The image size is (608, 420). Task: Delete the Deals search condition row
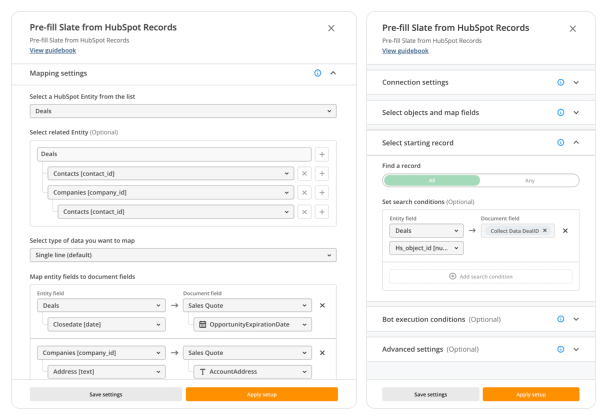click(x=565, y=231)
